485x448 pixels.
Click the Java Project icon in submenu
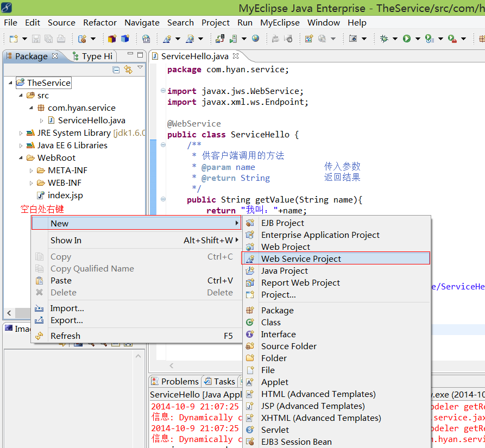click(x=250, y=271)
